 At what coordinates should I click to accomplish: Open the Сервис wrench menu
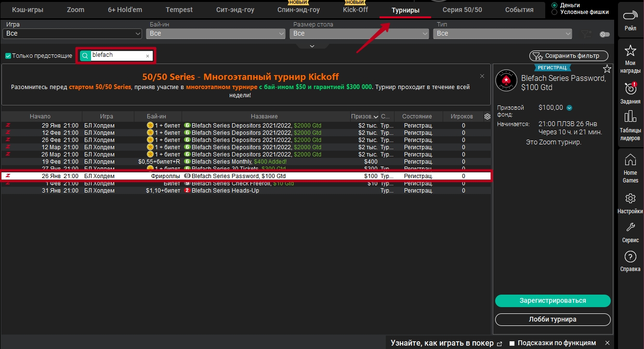pos(630,233)
